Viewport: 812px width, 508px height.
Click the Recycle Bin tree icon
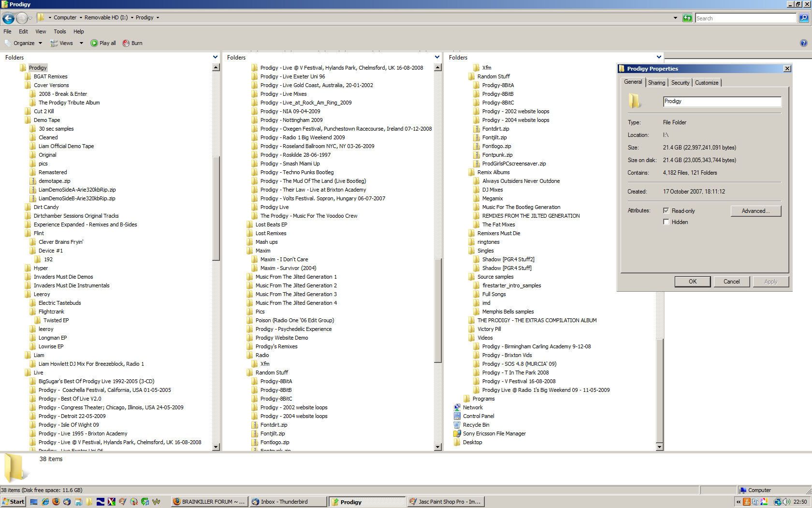tap(457, 425)
